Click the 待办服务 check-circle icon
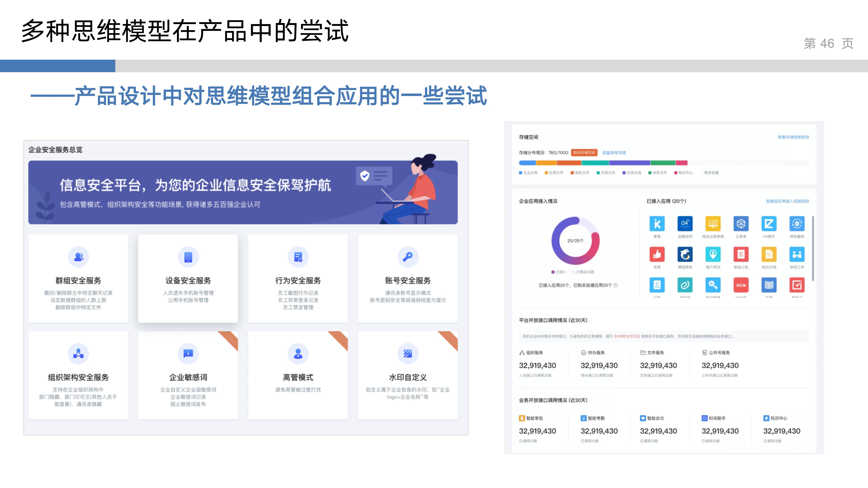The height and width of the screenshot is (488, 868). coord(584,353)
